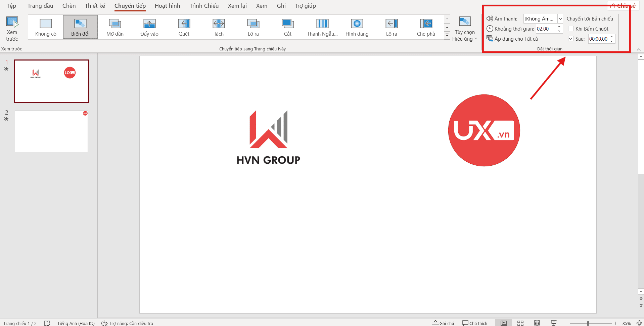The width and height of the screenshot is (644, 326).
Task: Increase the Khoảng thời gian duration value
Action: click(x=559, y=27)
